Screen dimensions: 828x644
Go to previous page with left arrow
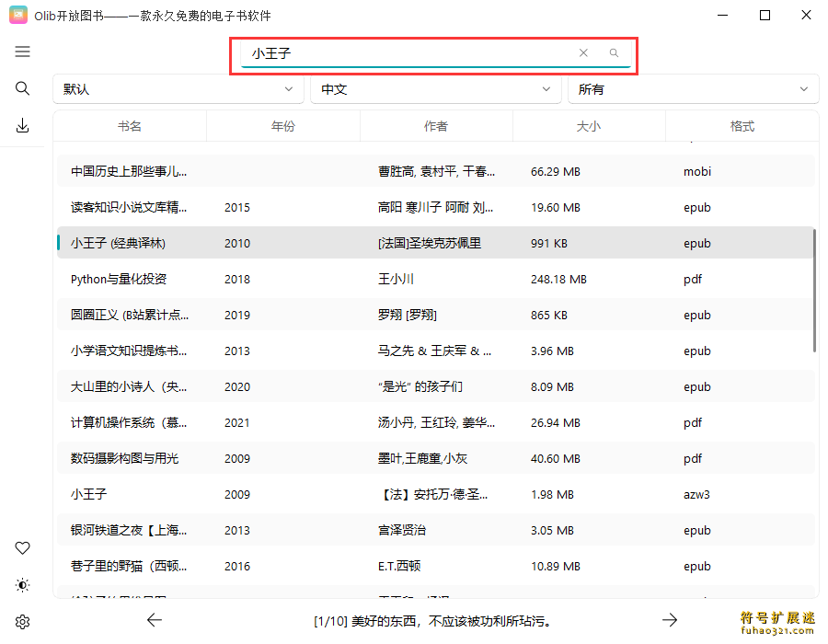155,620
